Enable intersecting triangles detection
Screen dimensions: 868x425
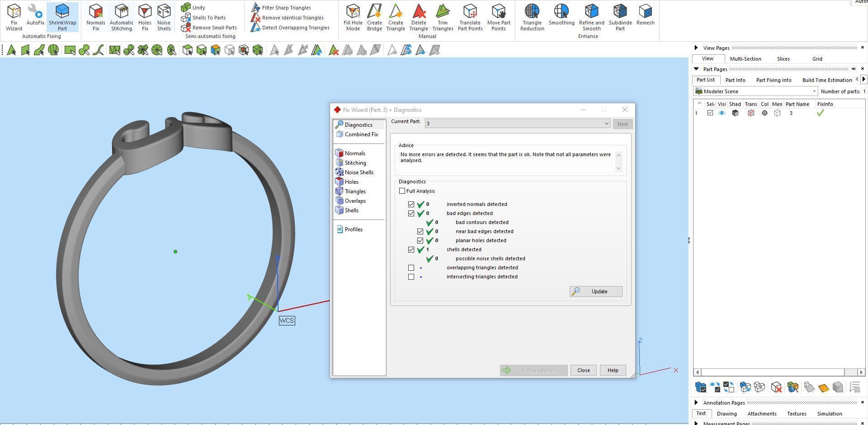[x=411, y=277]
